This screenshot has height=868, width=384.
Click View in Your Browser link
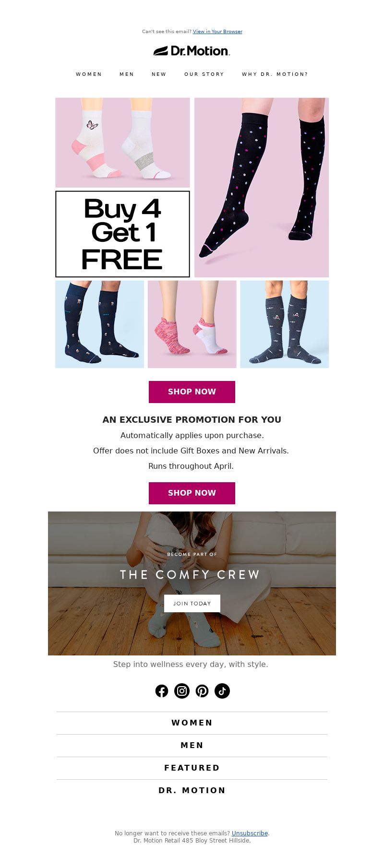[217, 32]
